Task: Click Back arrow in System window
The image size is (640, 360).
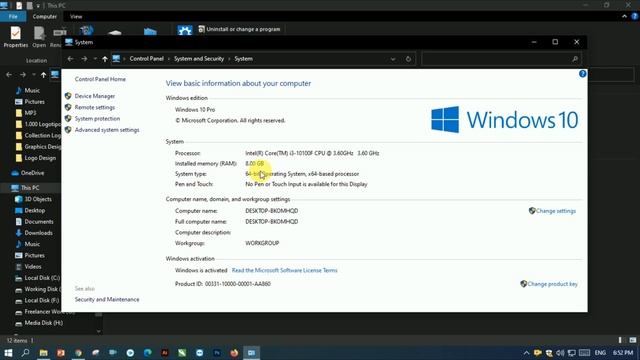Action: click(70, 59)
